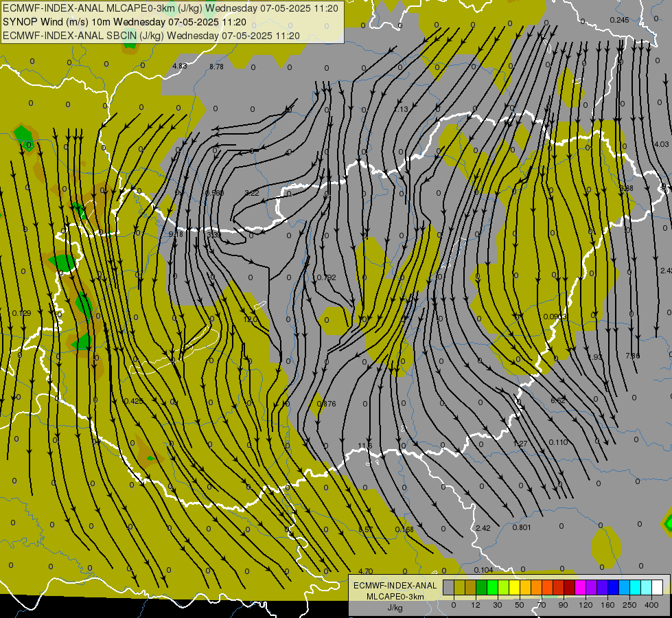Click the white legend swatch

click(657, 587)
